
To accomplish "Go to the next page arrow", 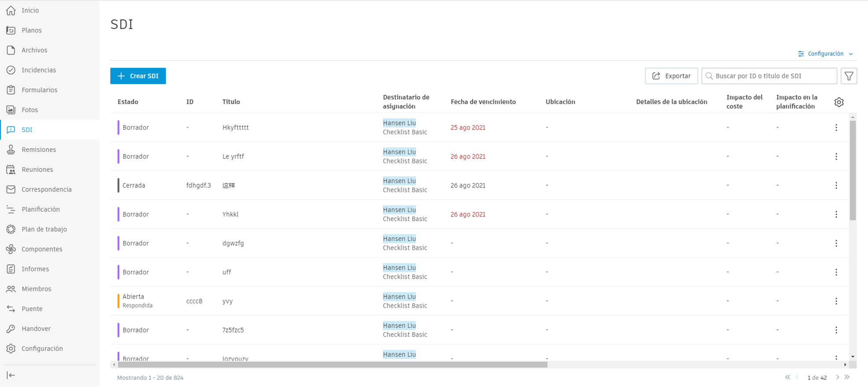I will [837, 377].
